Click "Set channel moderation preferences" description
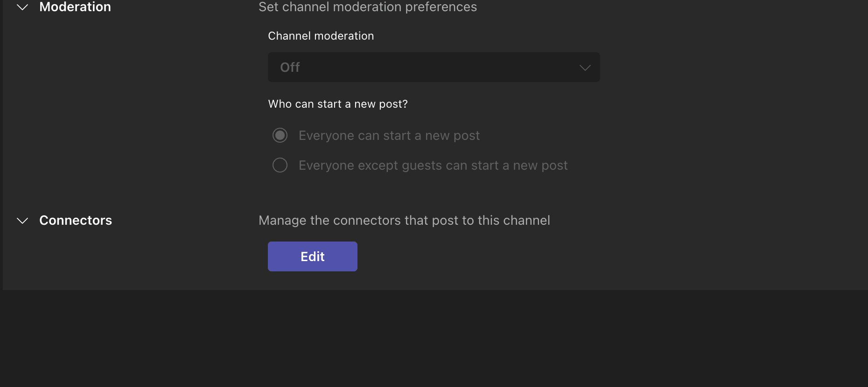 (368, 7)
